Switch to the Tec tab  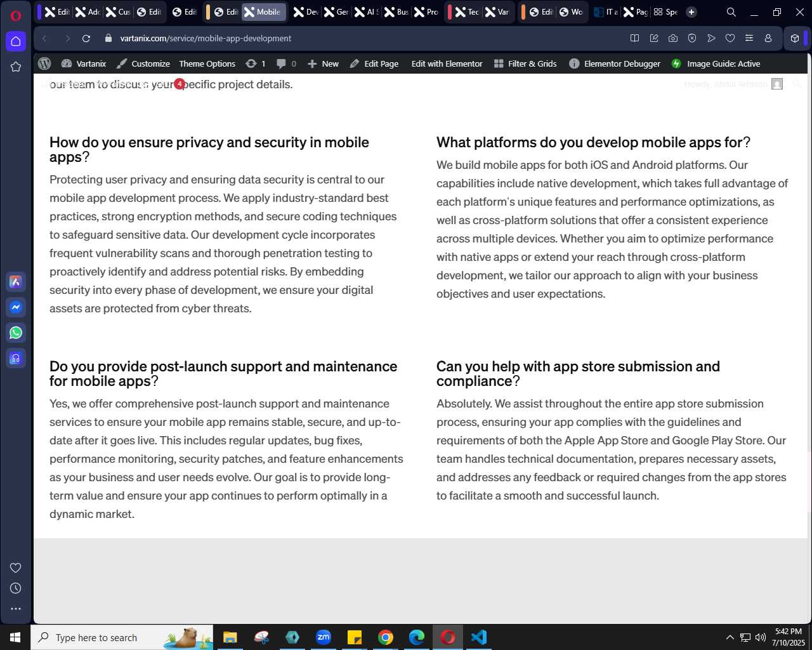pyautogui.click(x=468, y=12)
